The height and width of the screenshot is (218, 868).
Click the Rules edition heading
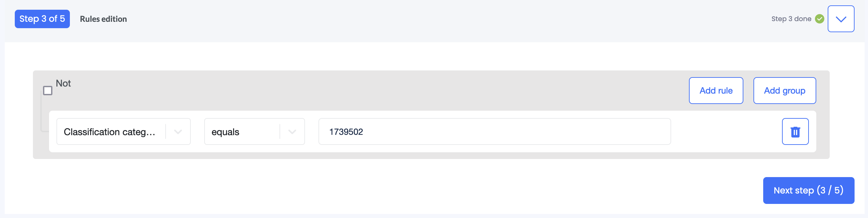point(103,19)
